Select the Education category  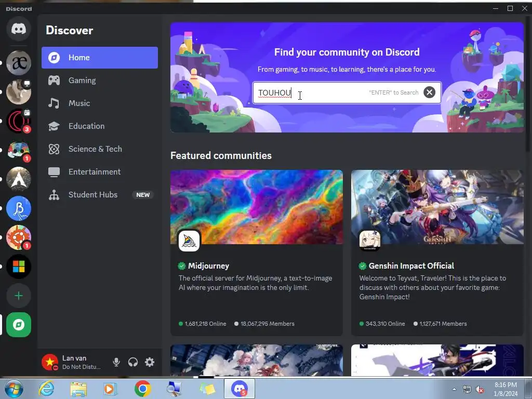coord(100,126)
